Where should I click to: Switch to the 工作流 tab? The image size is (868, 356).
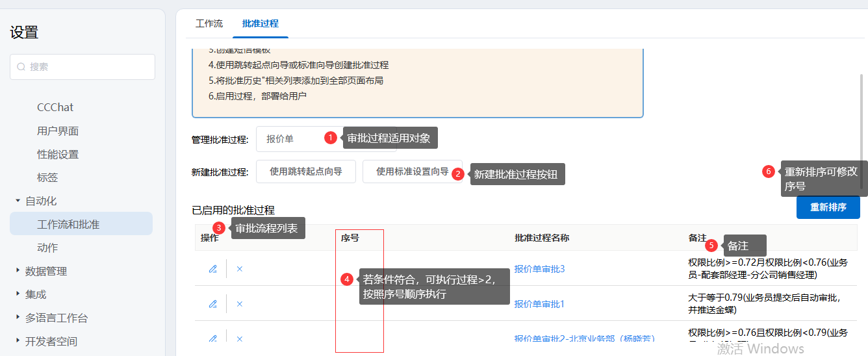209,23
